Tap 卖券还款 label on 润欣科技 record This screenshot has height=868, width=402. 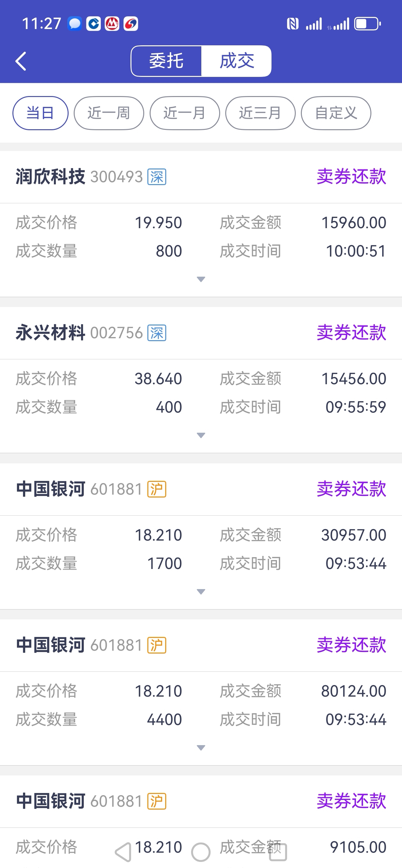pos(351,177)
